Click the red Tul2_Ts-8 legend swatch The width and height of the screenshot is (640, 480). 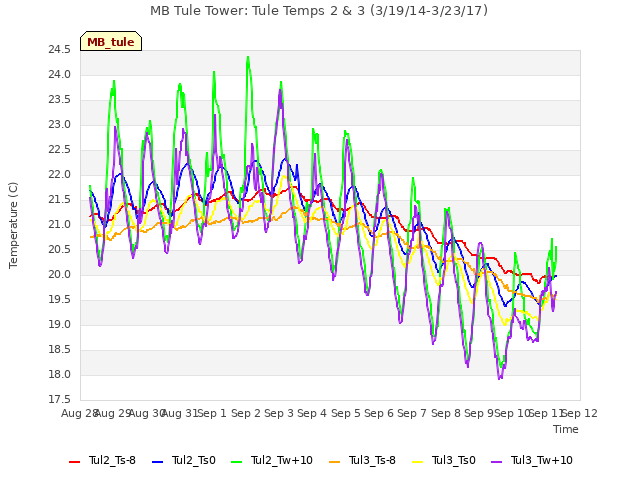click(75, 462)
